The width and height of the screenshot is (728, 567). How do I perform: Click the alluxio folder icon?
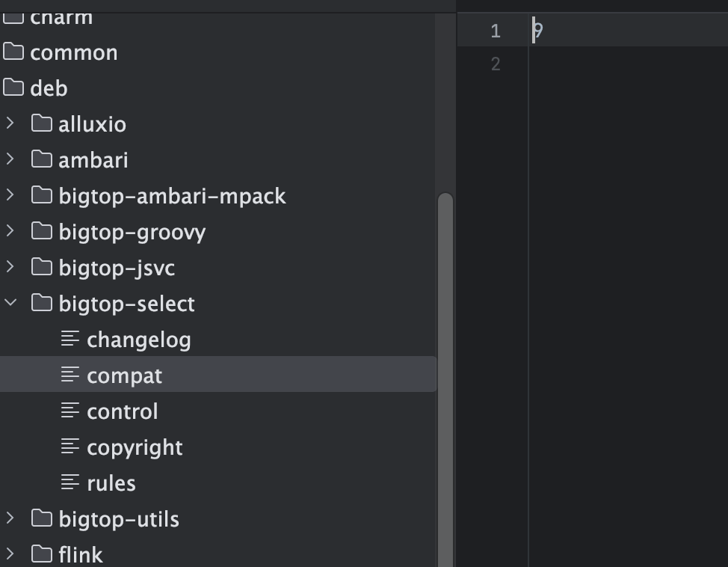(42, 123)
